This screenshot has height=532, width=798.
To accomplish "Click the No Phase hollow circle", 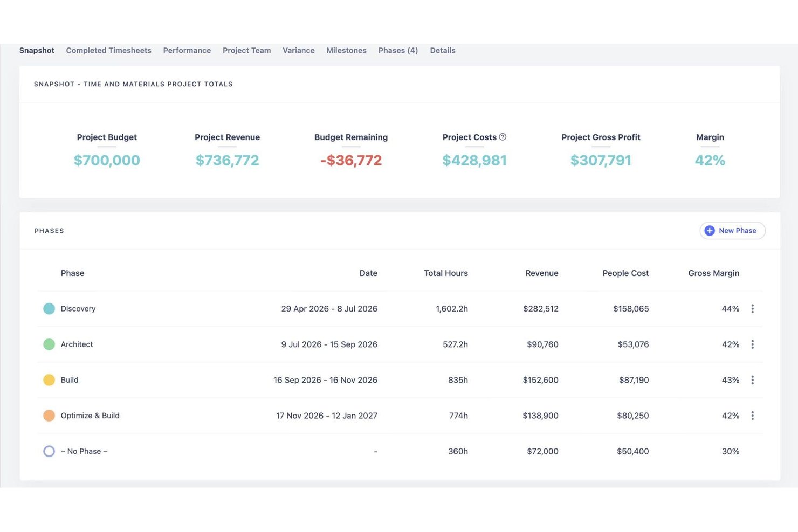I will point(49,451).
